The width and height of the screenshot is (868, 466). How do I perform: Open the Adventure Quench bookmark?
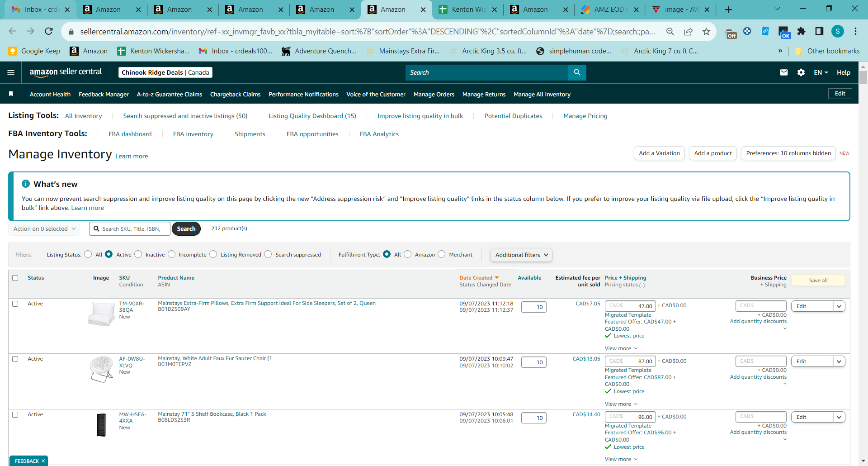pos(319,51)
